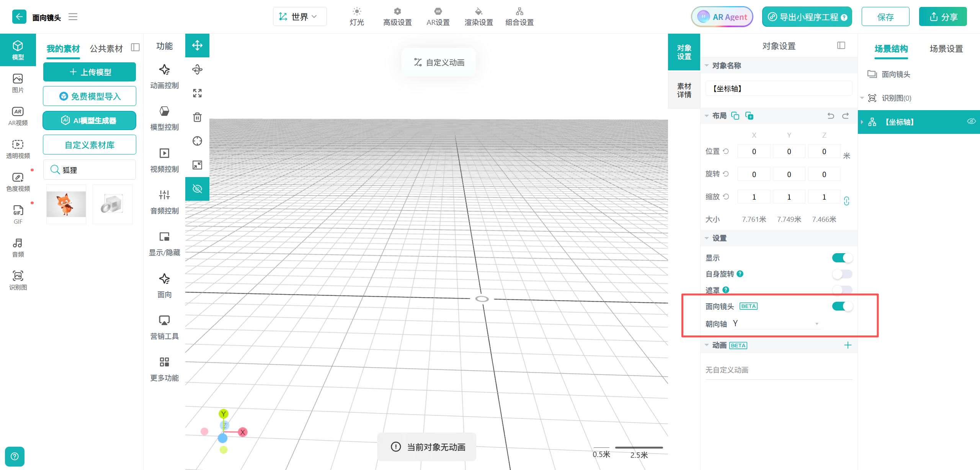Click 上传模型 button
Image resolution: width=980 pixels, height=470 pixels.
[x=90, y=72]
